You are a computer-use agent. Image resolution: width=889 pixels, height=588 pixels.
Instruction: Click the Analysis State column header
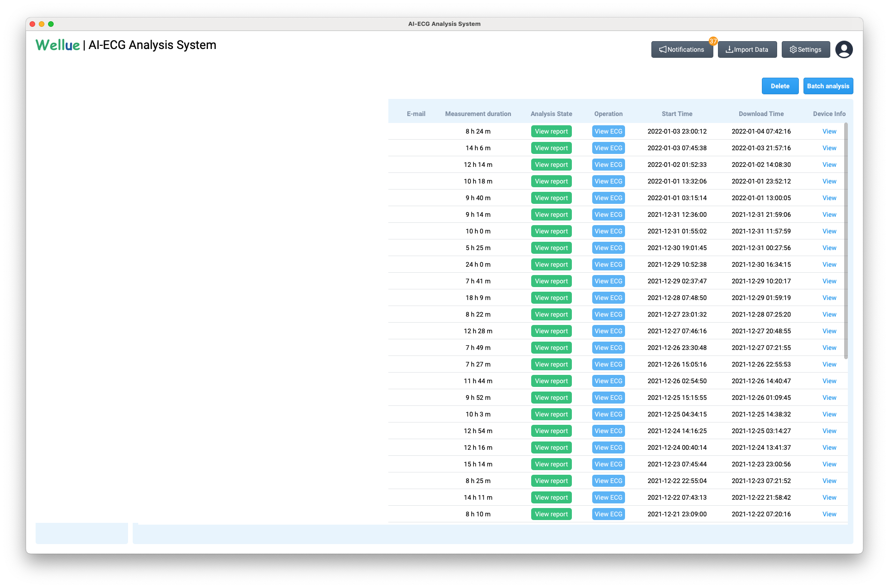tap(551, 114)
